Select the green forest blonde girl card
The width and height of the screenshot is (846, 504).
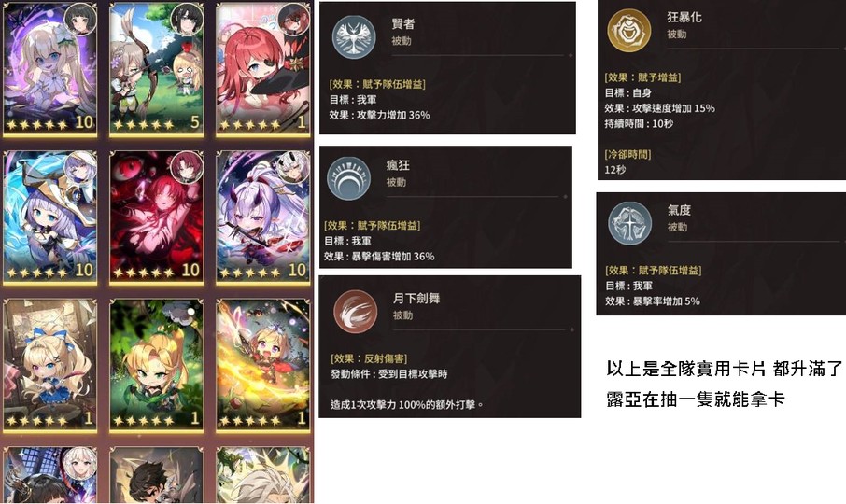pyautogui.click(x=157, y=365)
